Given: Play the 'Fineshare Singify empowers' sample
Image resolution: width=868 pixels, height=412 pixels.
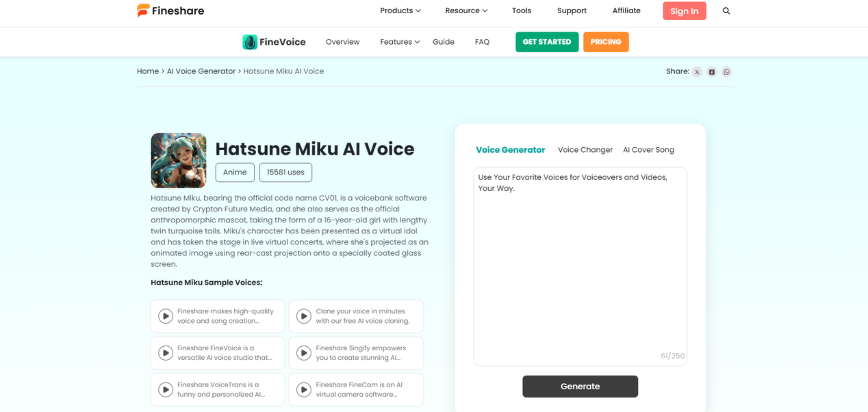Looking at the screenshot, I should point(304,353).
